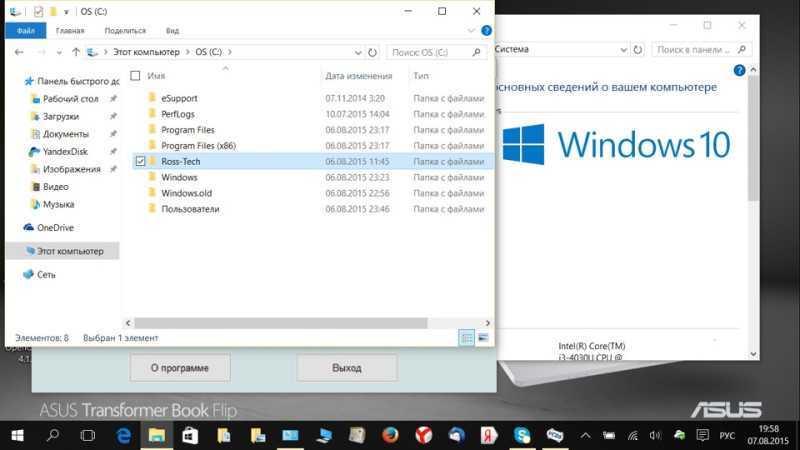Image resolution: width=800 pixels, height=450 pixels.
Task: Click the Explorer search magnifier icon
Action: click(477, 52)
